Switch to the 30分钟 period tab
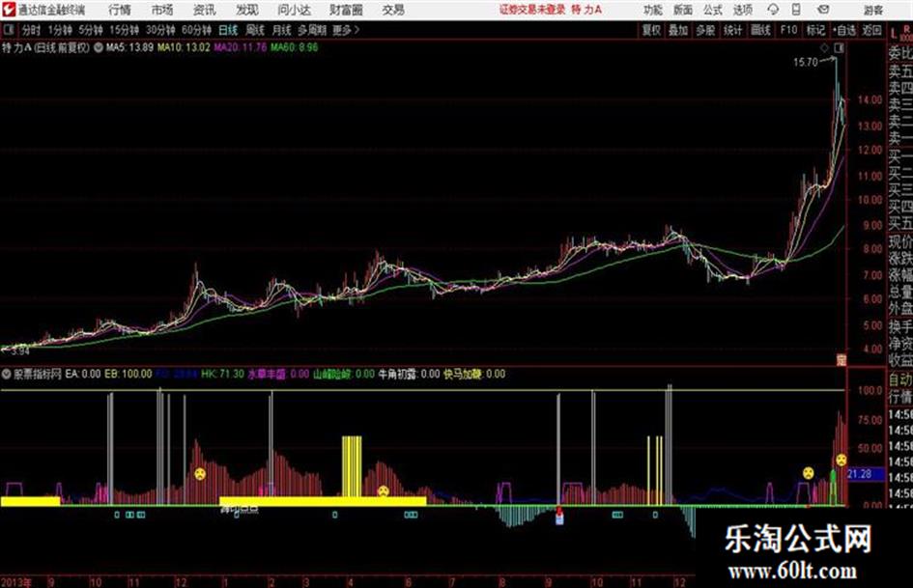Screen dimensions: 913x588 [160, 30]
